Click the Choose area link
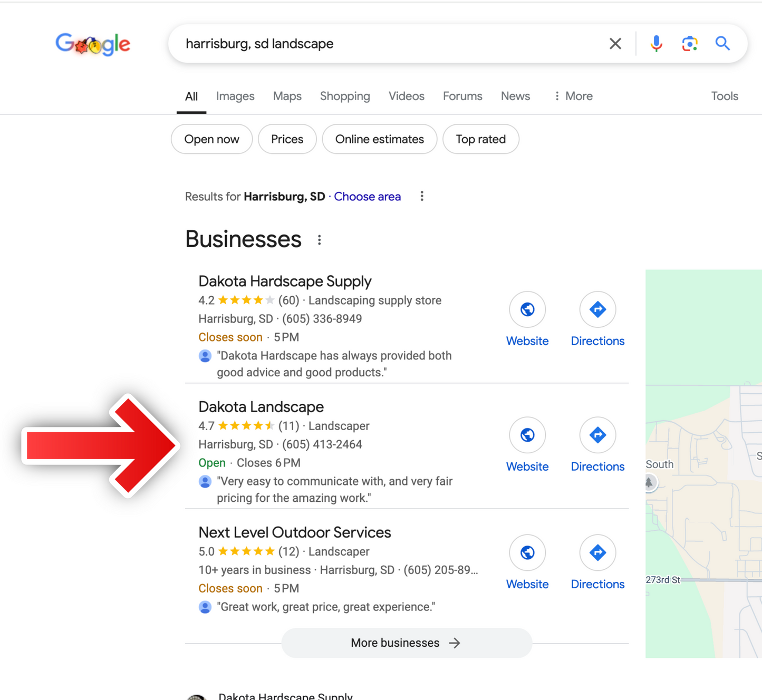The image size is (762, 700). [x=367, y=197]
